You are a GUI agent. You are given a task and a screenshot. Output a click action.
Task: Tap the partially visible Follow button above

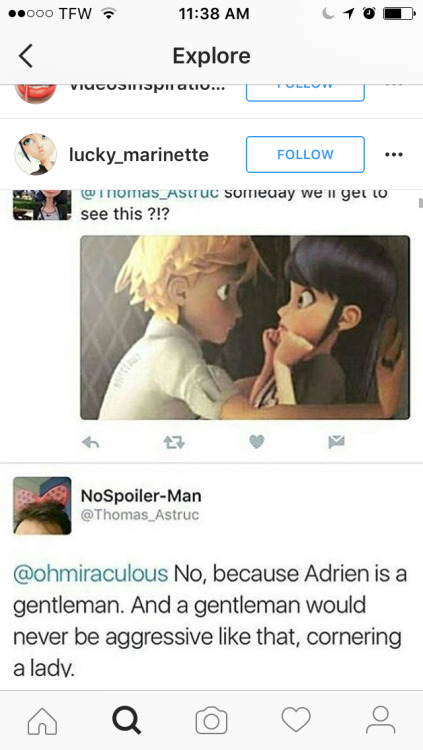point(305,93)
